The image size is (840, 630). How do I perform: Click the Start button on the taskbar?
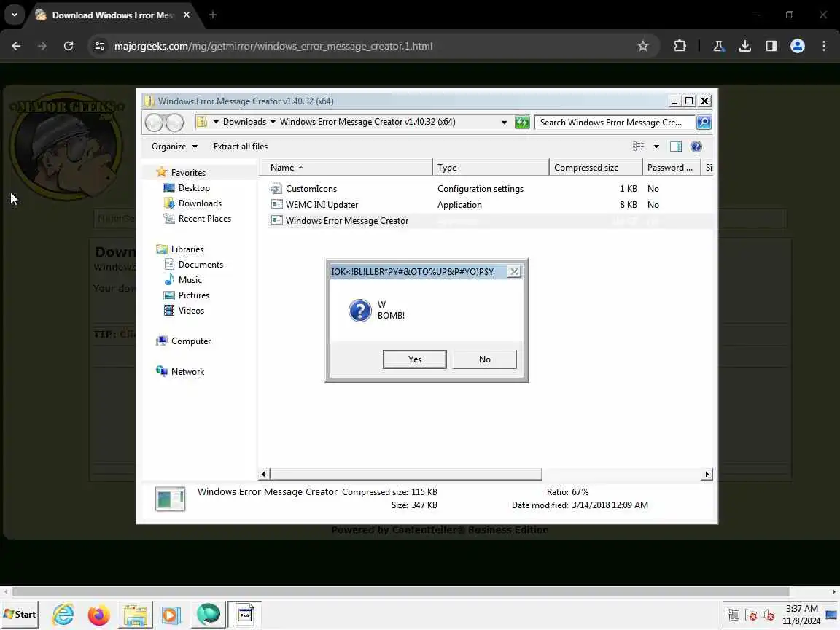(x=20, y=615)
